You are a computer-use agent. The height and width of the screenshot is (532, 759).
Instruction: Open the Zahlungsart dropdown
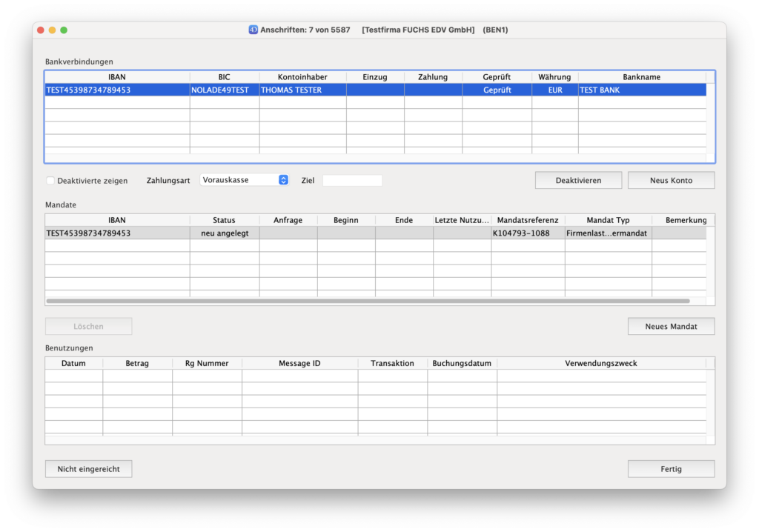pyautogui.click(x=244, y=180)
